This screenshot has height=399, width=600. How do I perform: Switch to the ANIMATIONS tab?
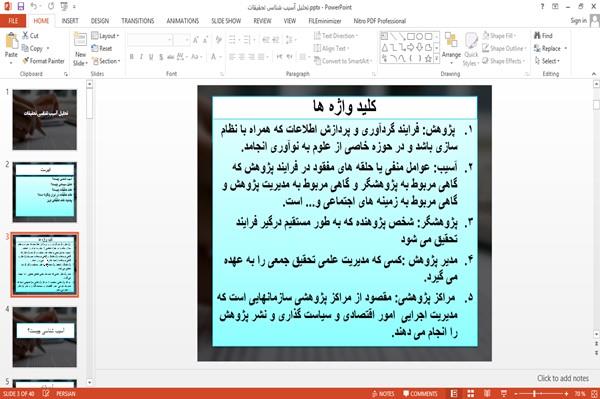pos(183,21)
